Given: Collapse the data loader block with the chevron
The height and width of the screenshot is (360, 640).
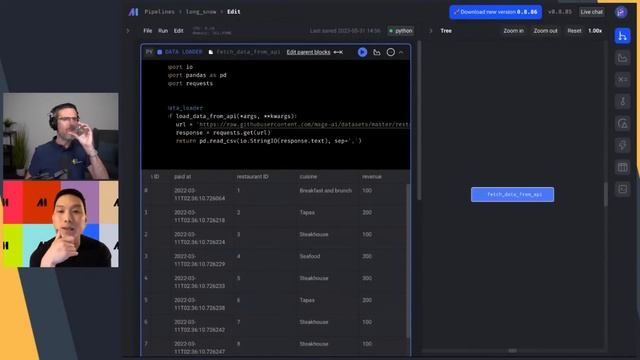Looking at the screenshot, I should 401,52.
